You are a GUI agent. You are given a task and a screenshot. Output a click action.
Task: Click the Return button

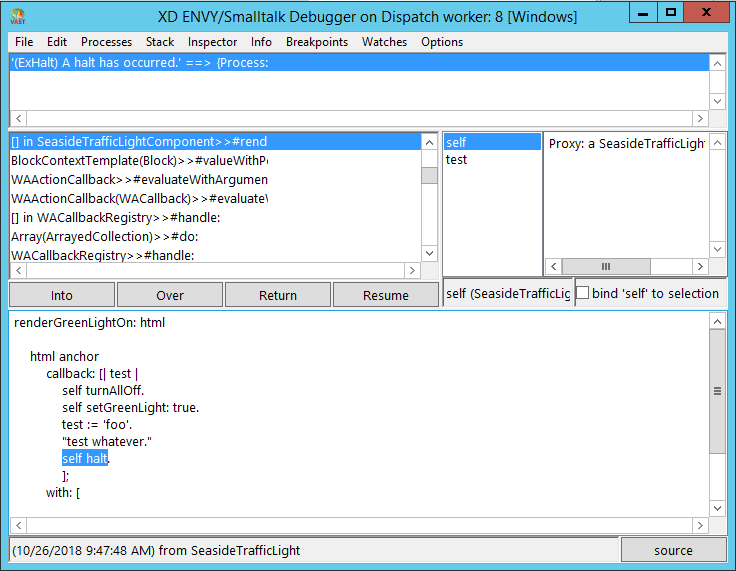pos(278,295)
